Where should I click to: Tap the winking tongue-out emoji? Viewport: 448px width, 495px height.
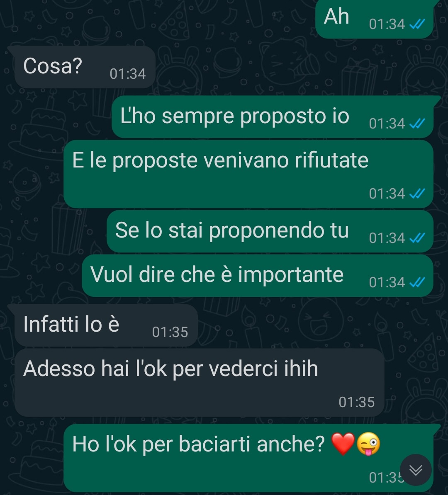click(368, 444)
